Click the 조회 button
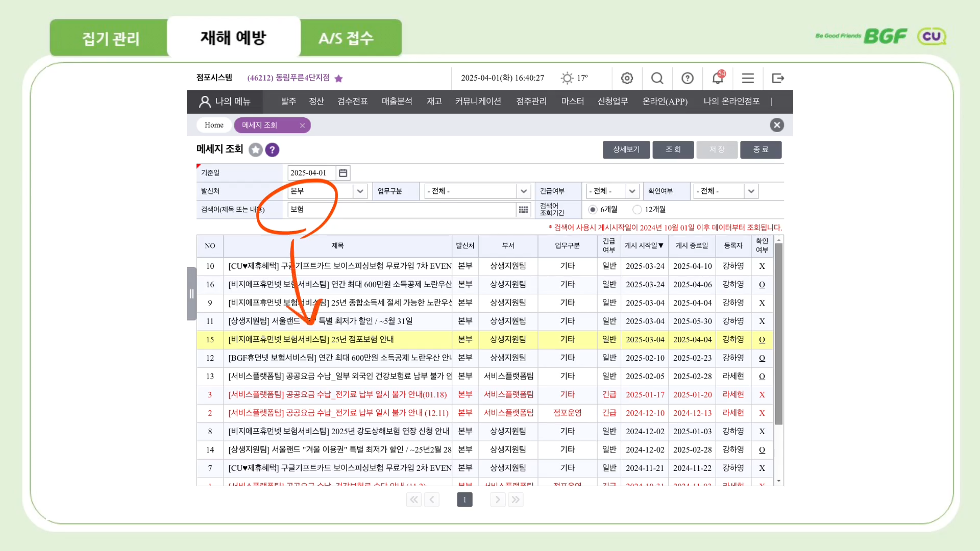Image resolution: width=980 pixels, height=551 pixels. point(673,149)
